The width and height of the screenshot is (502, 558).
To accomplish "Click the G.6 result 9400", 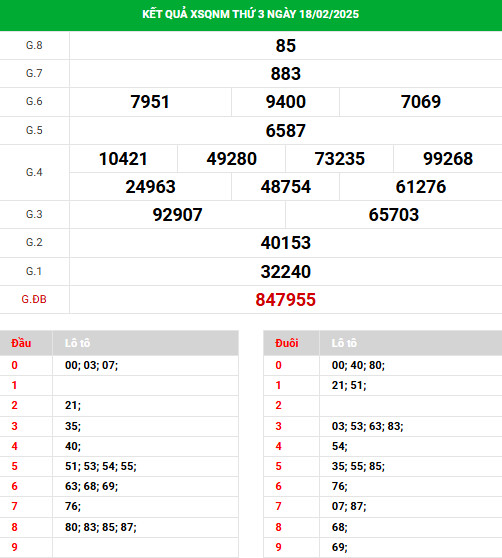I will (286, 102).
